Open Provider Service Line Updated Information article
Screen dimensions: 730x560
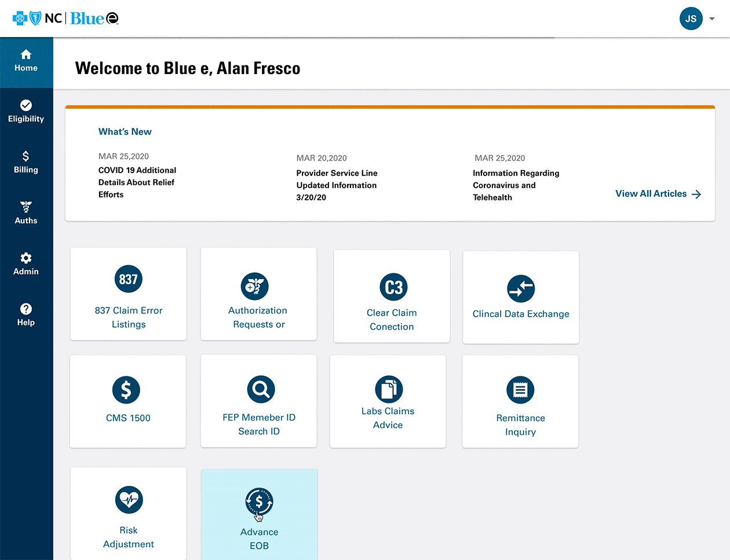coord(337,185)
